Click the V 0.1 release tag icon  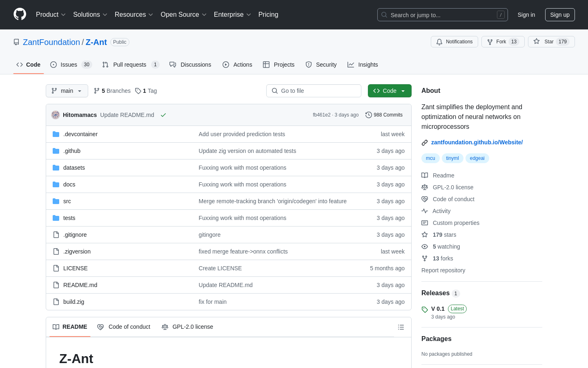[425, 310]
